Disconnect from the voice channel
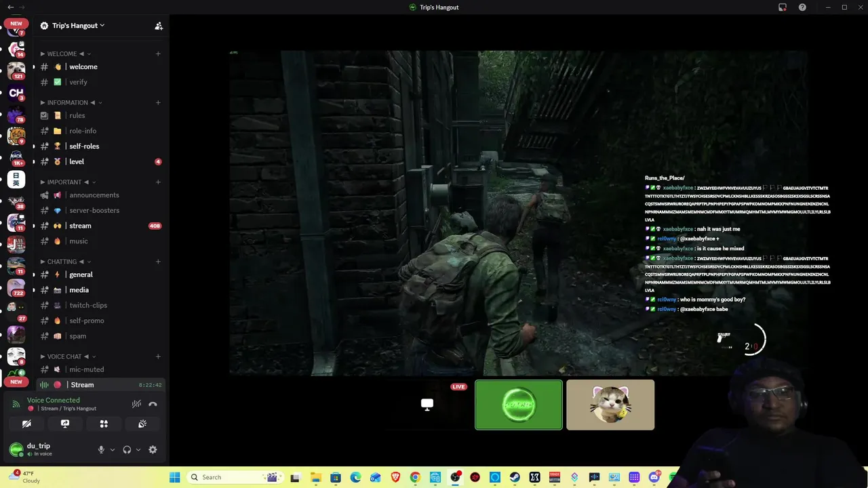The width and height of the screenshot is (868, 488). coord(153,404)
